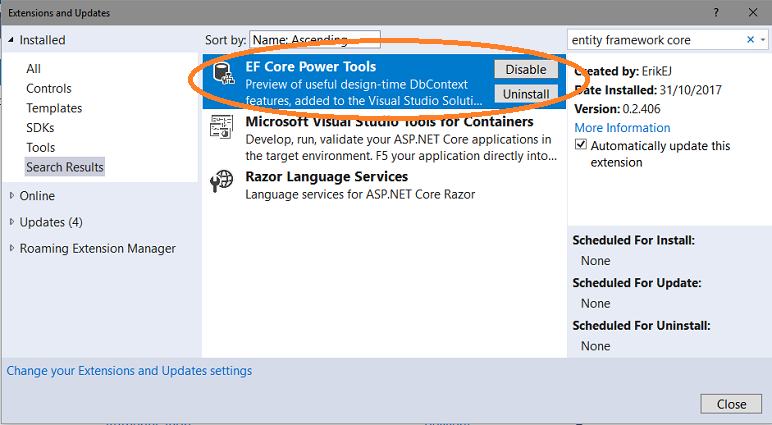Expand the Updates (4) category
This screenshot has height=425, width=772.
pyautogui.click(x=12, y=222)
